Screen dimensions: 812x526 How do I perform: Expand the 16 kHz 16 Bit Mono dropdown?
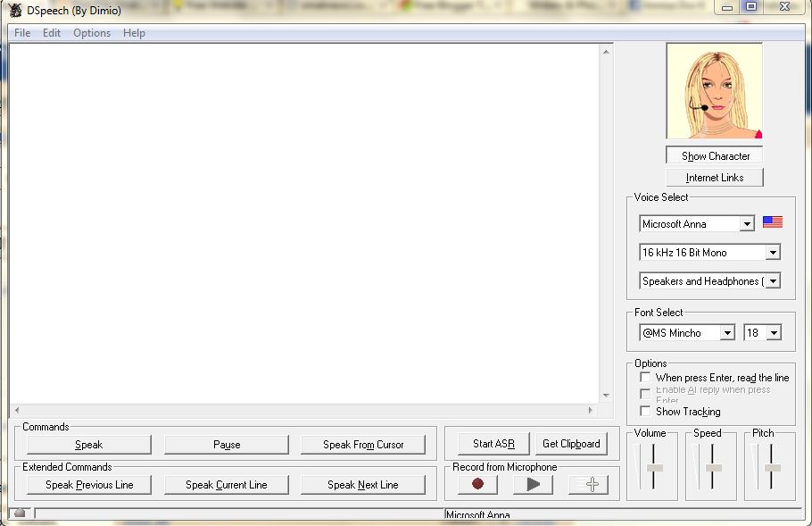coord(773,253)
